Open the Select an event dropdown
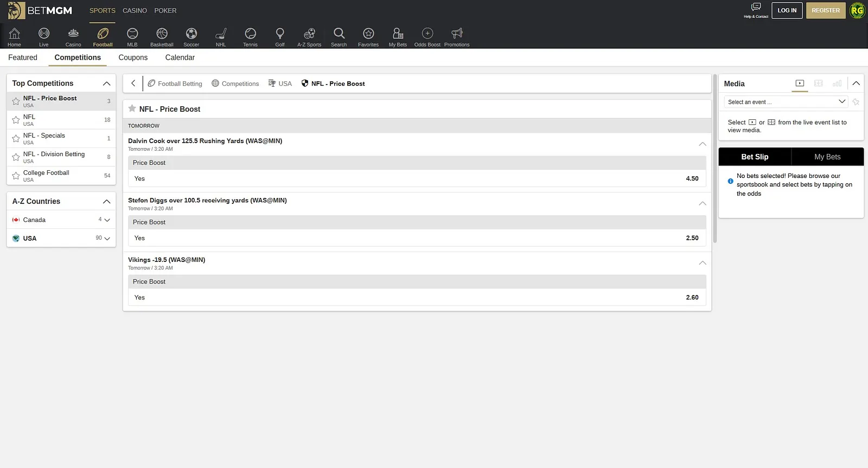This screenshot has height=468, width=868. coord(786,102)
